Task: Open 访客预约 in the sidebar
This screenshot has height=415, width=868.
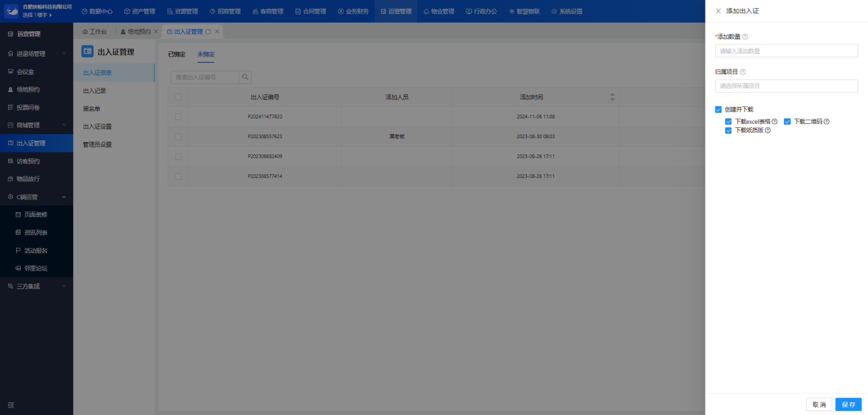Action: coord(36,161)
